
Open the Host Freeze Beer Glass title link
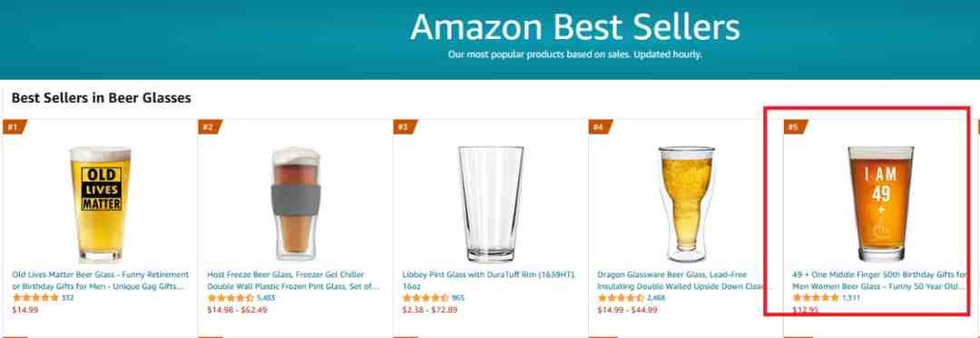point(293,281)
